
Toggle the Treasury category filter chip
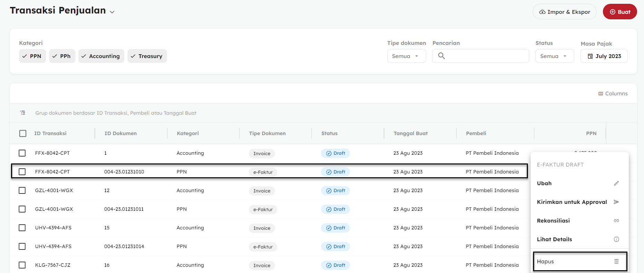147,56
